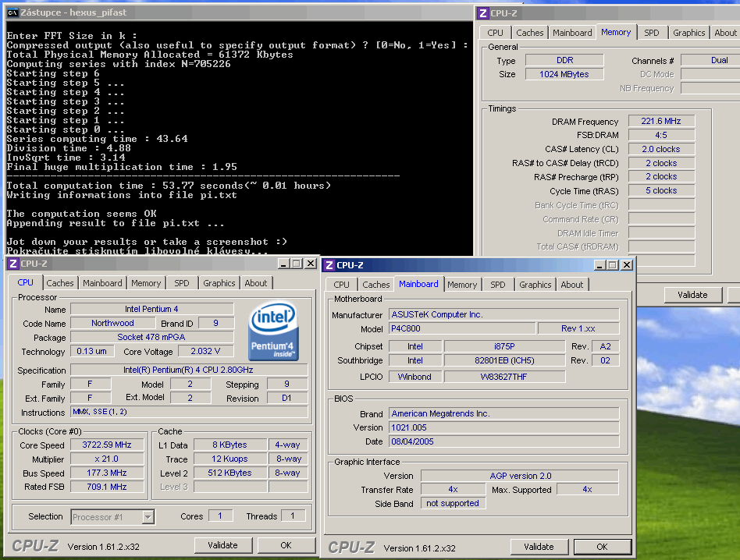Screen dimensions: 740x560
Task: Click the Instructions field MMX, SSE
Action: click(189, 412)
